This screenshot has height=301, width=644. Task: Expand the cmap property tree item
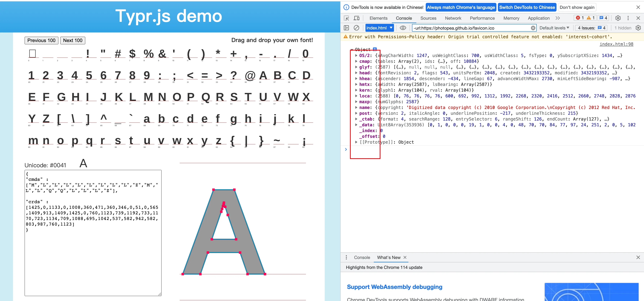(356, 61)
